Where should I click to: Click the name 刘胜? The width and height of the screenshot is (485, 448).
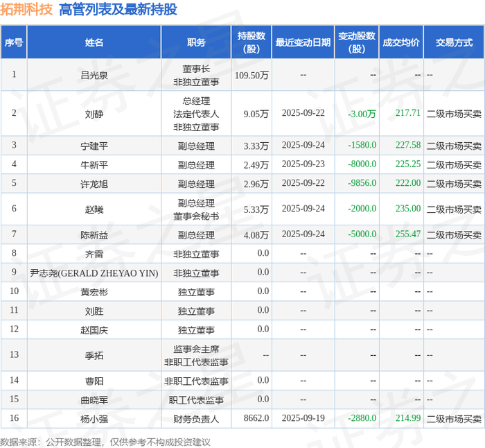[94, 311]
